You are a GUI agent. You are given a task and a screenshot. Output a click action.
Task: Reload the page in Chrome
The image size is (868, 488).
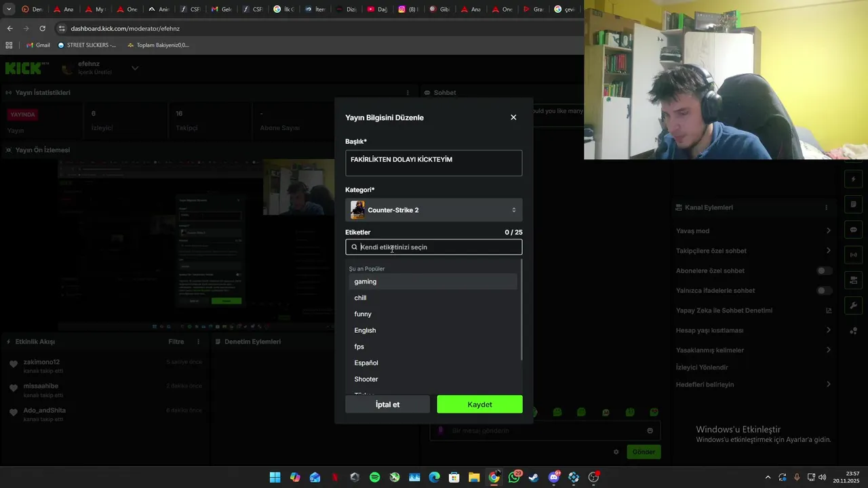pos(42,28)
